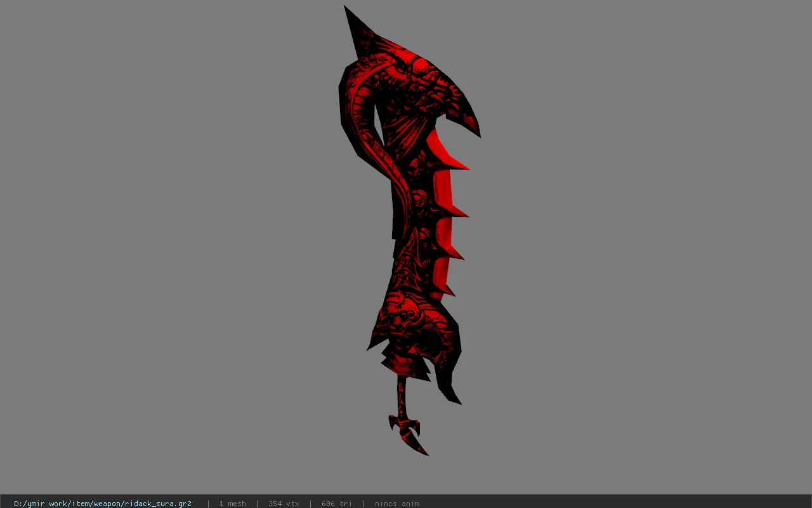The width and height of the screenshot is (812, 508).
Task: Click the '1 mesh' status entry
Action: (x=232, y=504)
